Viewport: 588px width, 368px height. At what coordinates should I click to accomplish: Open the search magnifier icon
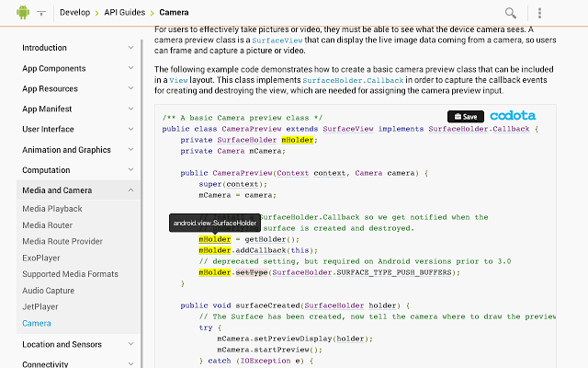tap(511, 13)
